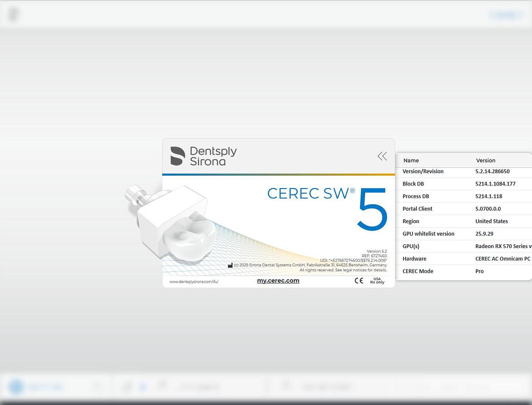Click the CEREC SW title text
Viewport: 532px width, 405px height.
click(311, 194)
